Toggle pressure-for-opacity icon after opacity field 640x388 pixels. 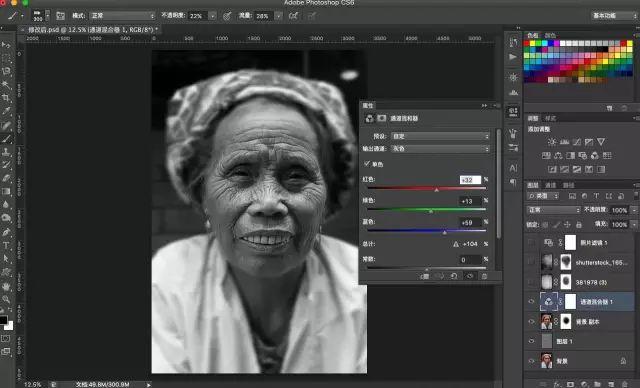click(x=227, y=16)
